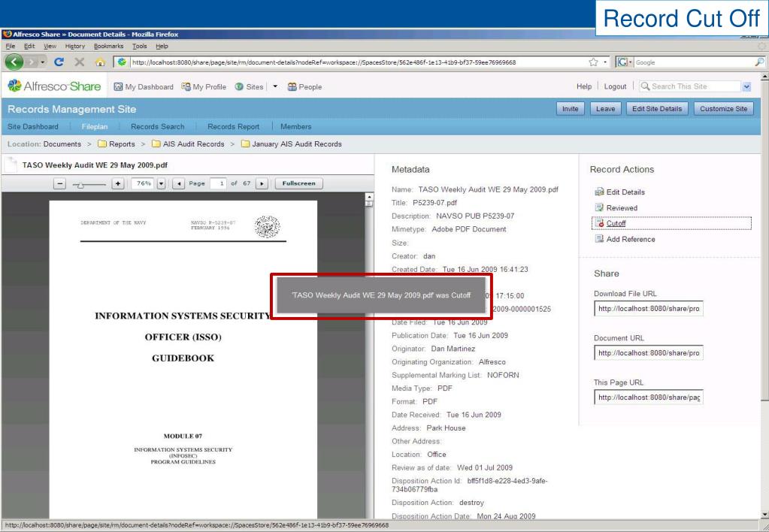Click the Fullscreen button

pyautogui.click(x=298, y=183)
